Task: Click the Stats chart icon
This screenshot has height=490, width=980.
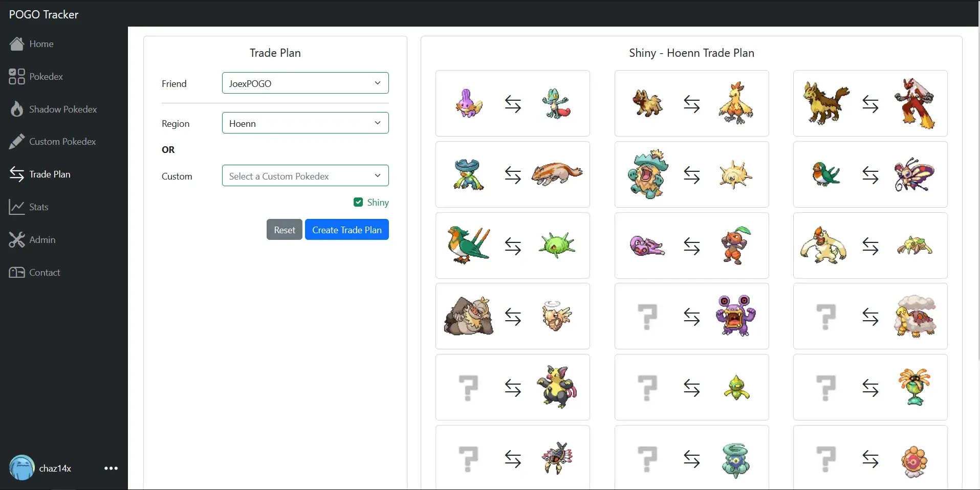Action: (x=16, y=207)
